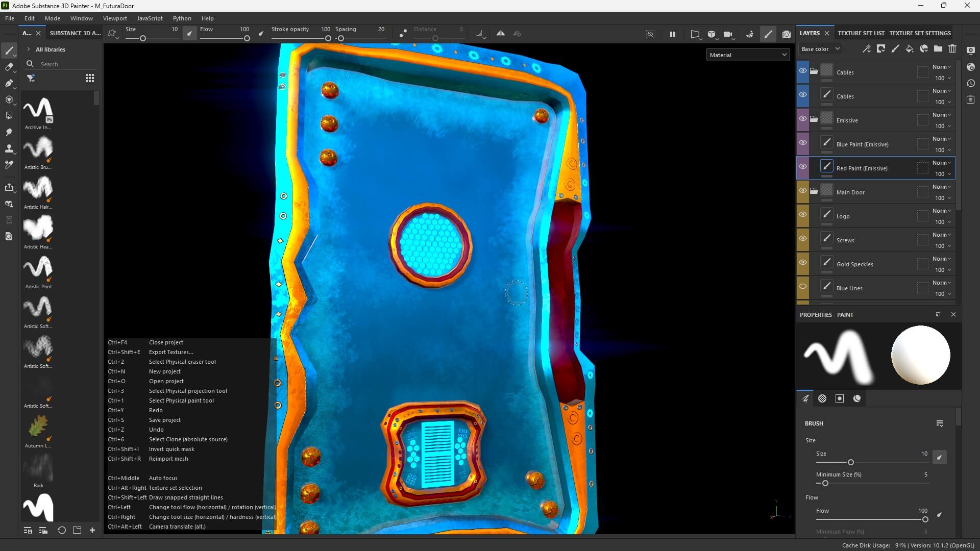Open the Base color channel dropdown
This screenshot has height=551, width=980.
click(x=820, y=49)
